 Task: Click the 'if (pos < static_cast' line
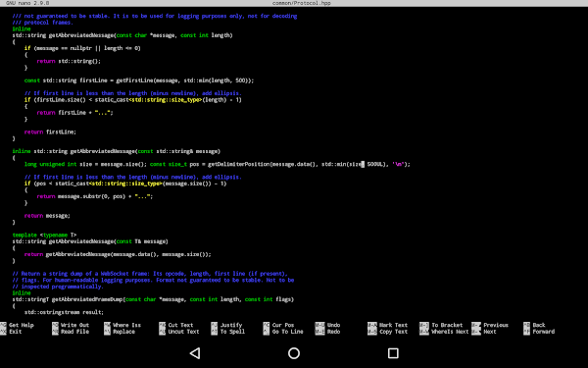click(x=125, y=184)
